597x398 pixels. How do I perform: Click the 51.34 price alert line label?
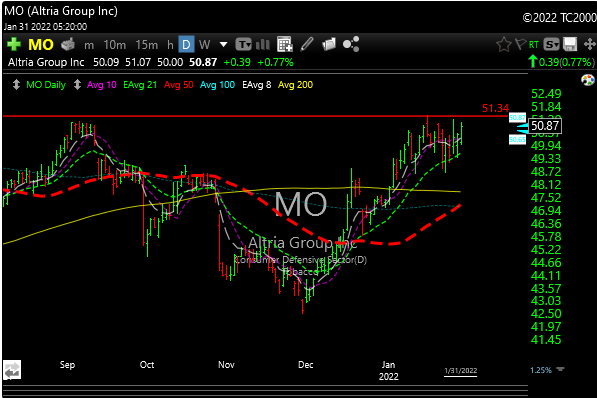coord(495,109)
